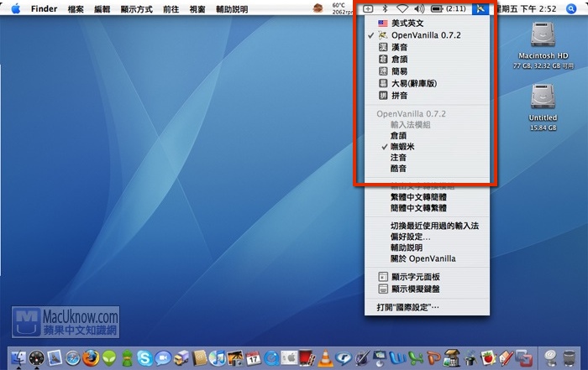Image resolution: width=588 pixels, height=370 pixels.
Task: Choose 注音 OpenVanilla module
Action: coord(427,158)
